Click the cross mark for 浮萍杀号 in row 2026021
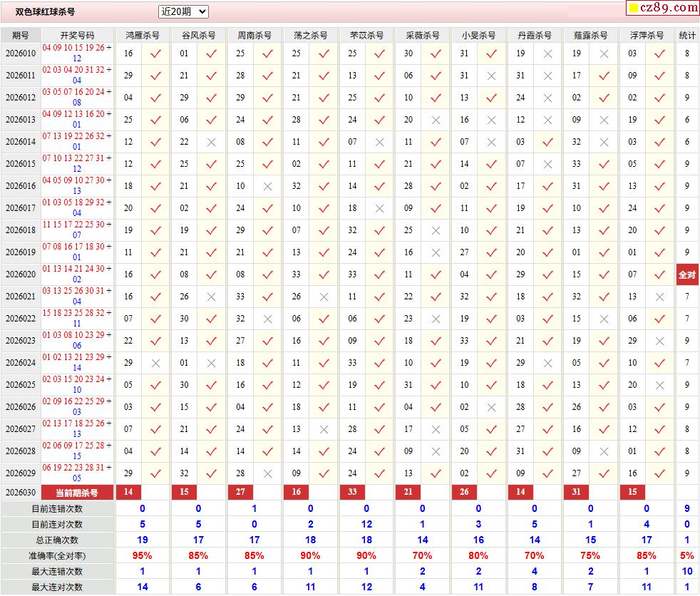700x596 pixels. click(659, 297)
